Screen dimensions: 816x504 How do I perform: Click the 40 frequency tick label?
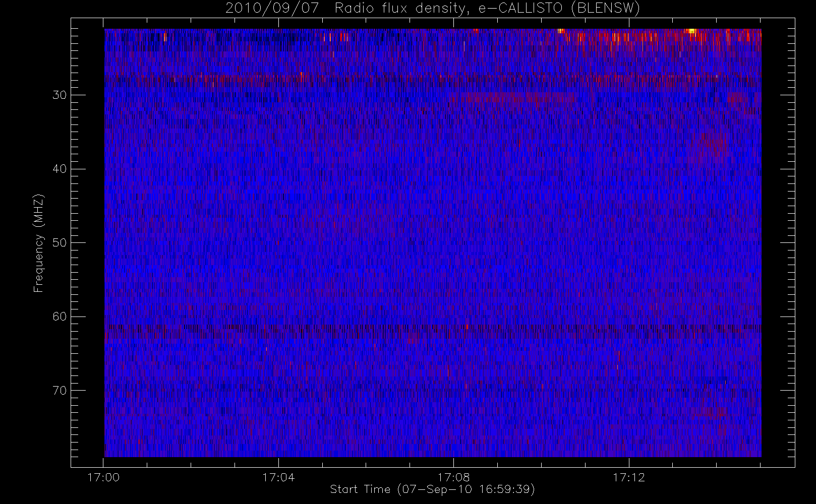coord(60,169)
